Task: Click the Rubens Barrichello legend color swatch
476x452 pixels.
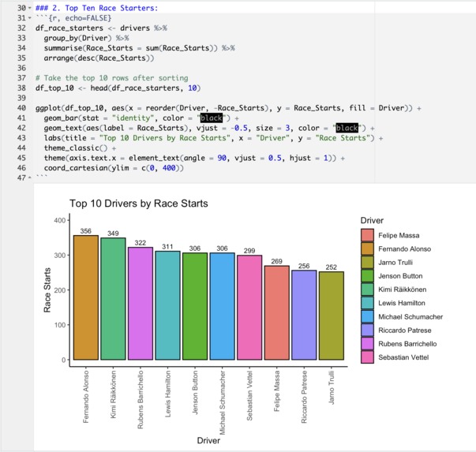Action: click(x=367, y=344)
